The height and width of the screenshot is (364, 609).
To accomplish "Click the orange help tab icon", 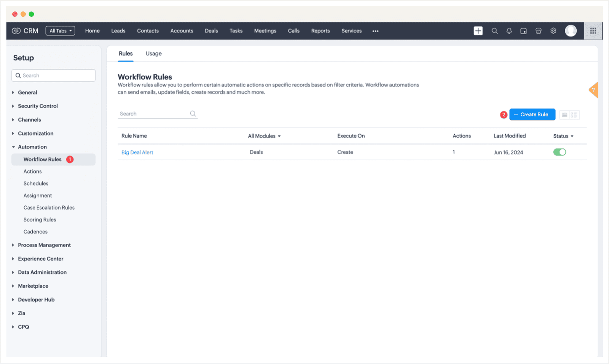I will tap(593, 90).
